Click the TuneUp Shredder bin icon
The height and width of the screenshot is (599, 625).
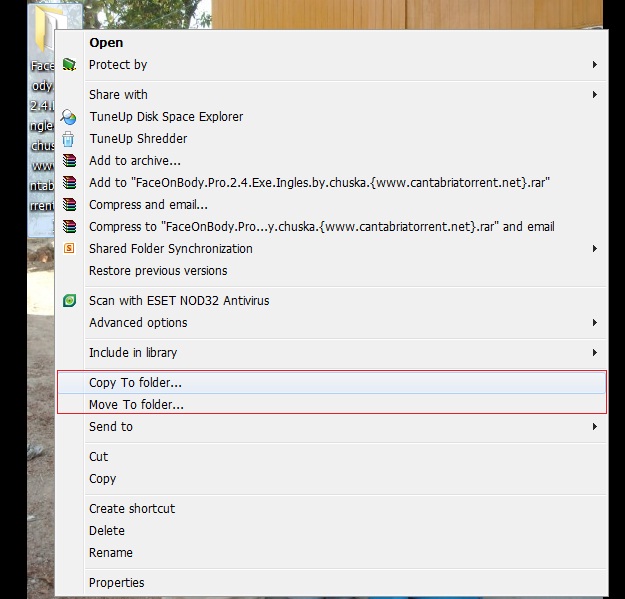tap(69, 139)
